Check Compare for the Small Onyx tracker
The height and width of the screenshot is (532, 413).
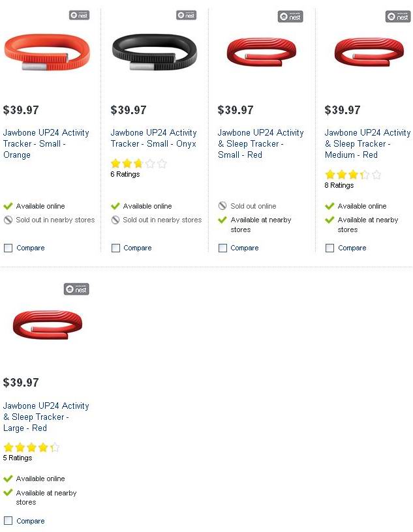click(115, 248)
